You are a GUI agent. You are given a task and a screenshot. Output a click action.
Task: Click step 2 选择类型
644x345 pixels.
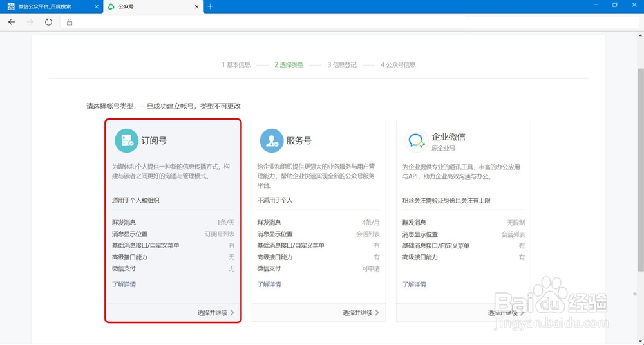point(289,65)
